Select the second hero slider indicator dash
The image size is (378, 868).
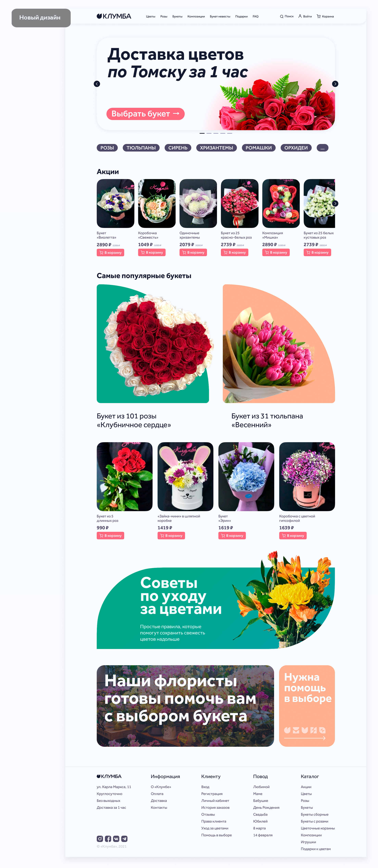click(x=209, y=133)
